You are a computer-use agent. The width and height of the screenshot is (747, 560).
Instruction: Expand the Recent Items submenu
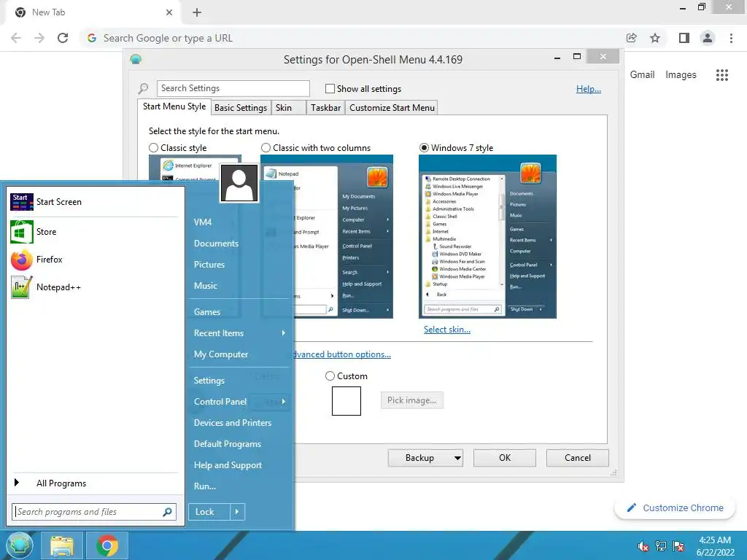284,332
